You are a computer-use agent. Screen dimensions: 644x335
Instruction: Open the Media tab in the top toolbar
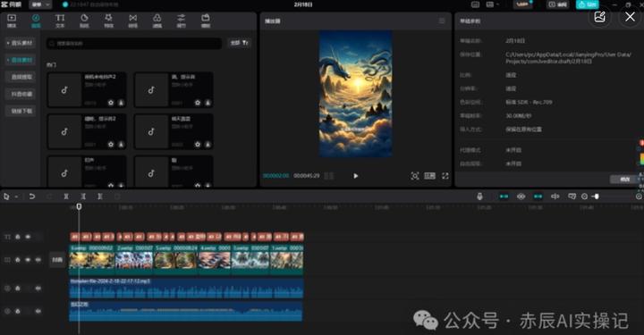12,21
